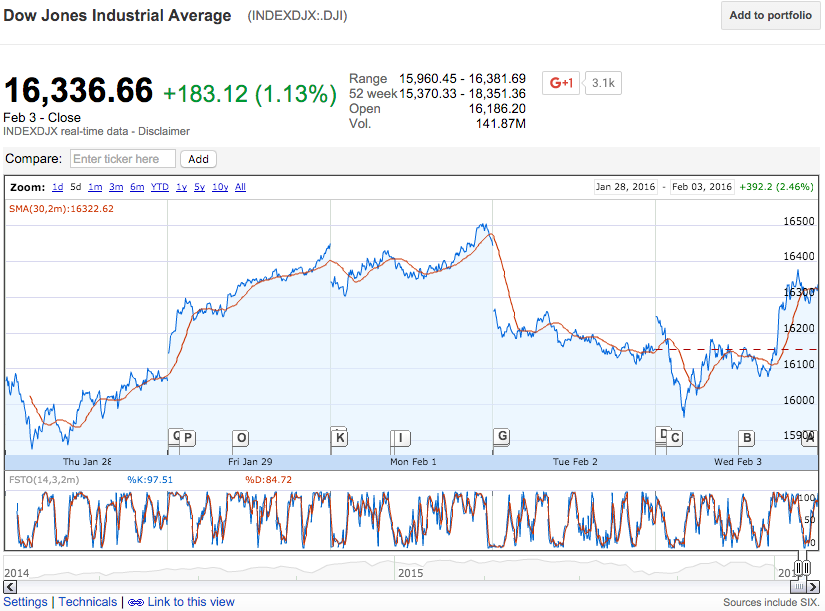Click the scroll left arrow button
The height and width of the screenshot is (611, 825).
[x=10, y=587]
